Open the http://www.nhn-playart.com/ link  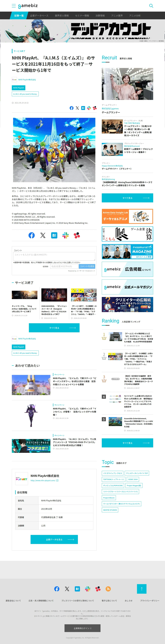pos(43,480)
